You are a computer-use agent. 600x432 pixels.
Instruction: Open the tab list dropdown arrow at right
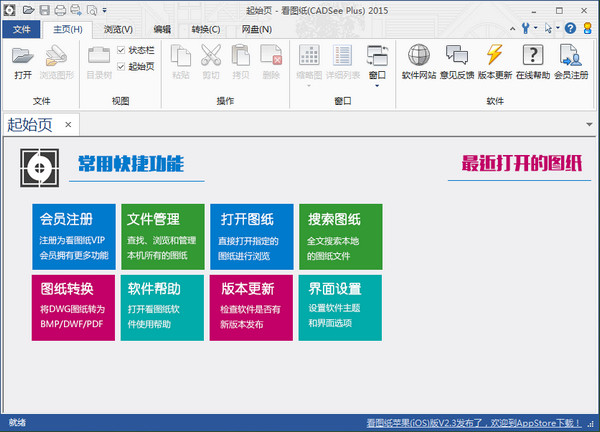click(x=589, y=125)
